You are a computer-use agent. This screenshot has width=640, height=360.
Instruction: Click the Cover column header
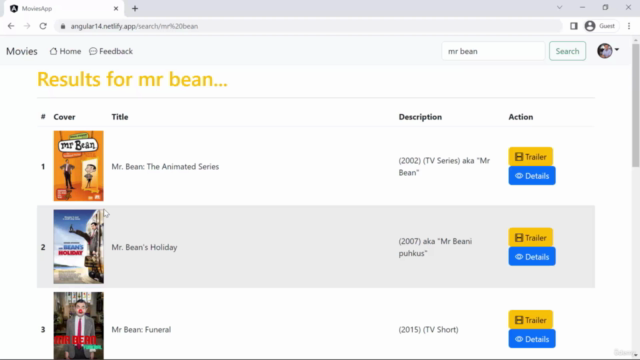point(64,117)
